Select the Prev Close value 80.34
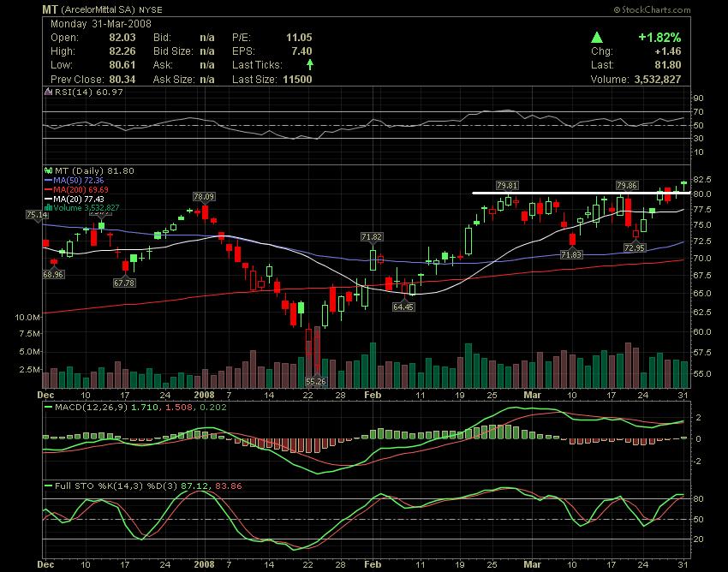 [122, 80]
